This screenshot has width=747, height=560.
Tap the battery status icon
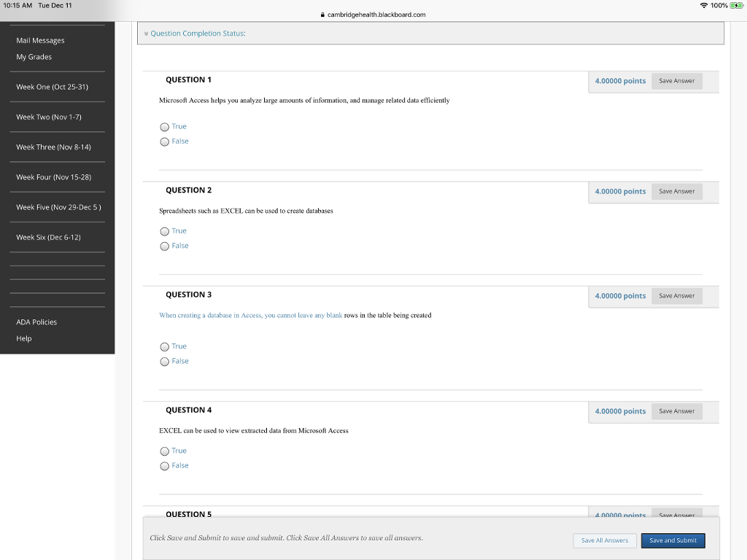[737, 6]
